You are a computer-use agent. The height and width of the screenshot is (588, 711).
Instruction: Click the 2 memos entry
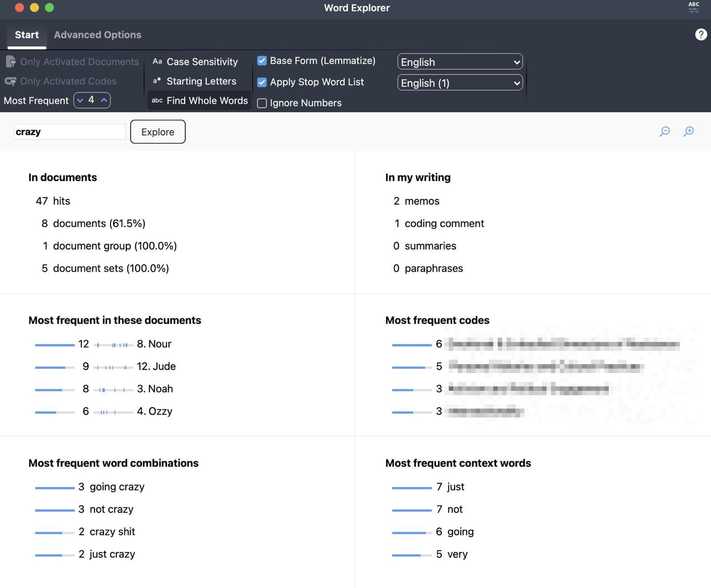pos(416,201)
